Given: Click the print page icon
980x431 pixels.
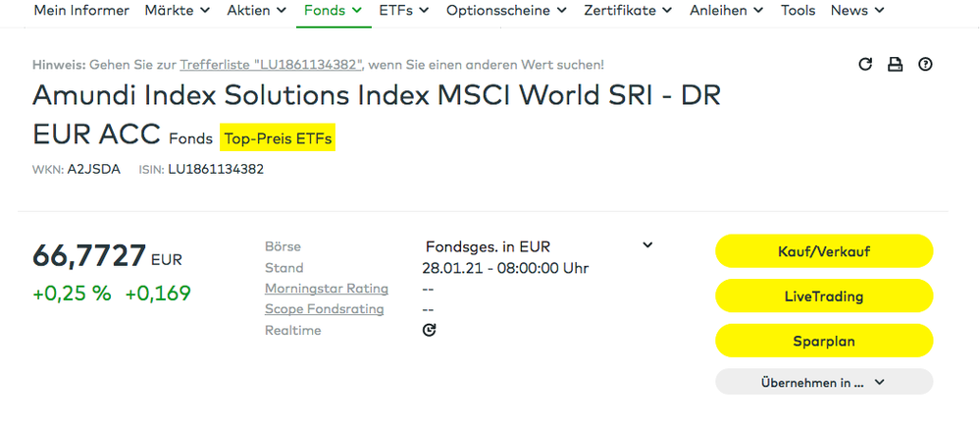Looking at the screenshot, I should pos(895,65).
